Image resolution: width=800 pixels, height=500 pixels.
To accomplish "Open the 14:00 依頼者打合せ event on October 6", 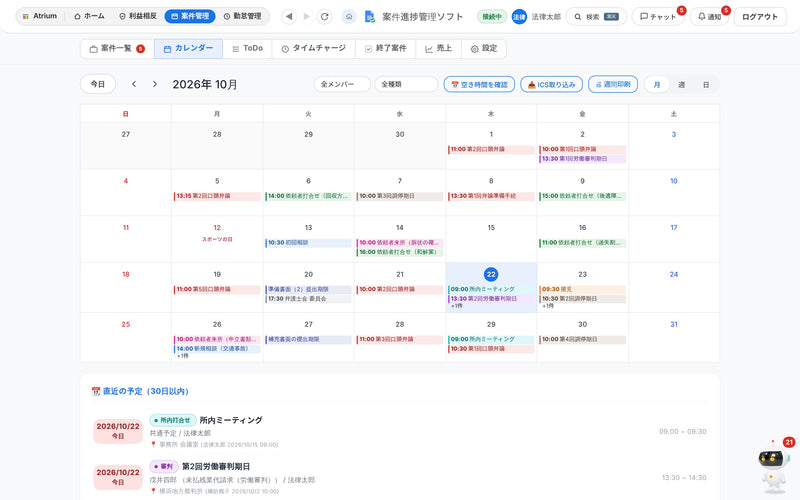I will tap(308, 196).
